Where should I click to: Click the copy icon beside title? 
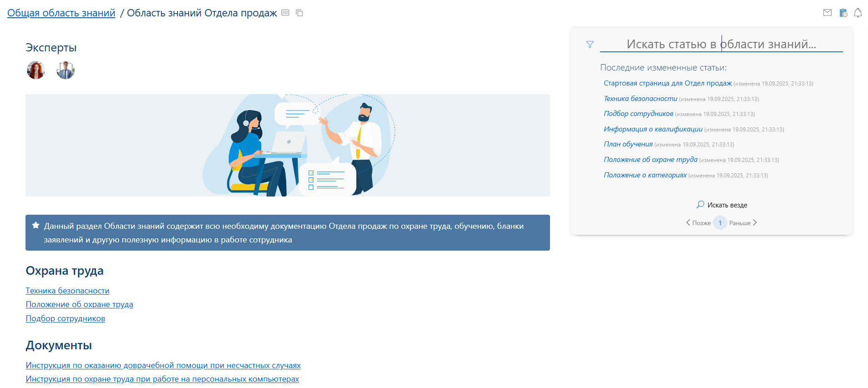(x=299, y=13)
